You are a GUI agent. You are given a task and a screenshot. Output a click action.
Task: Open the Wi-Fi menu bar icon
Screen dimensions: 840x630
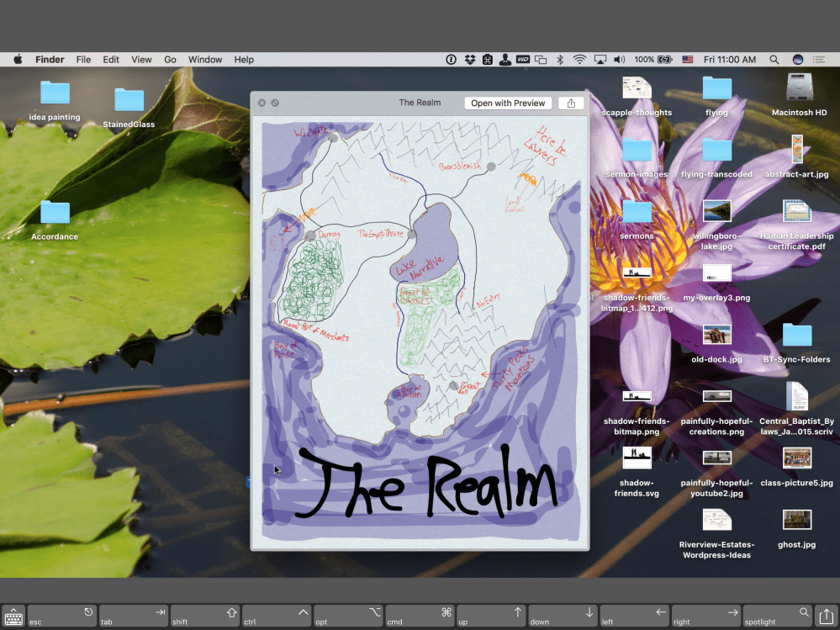(x=579, y=60)
